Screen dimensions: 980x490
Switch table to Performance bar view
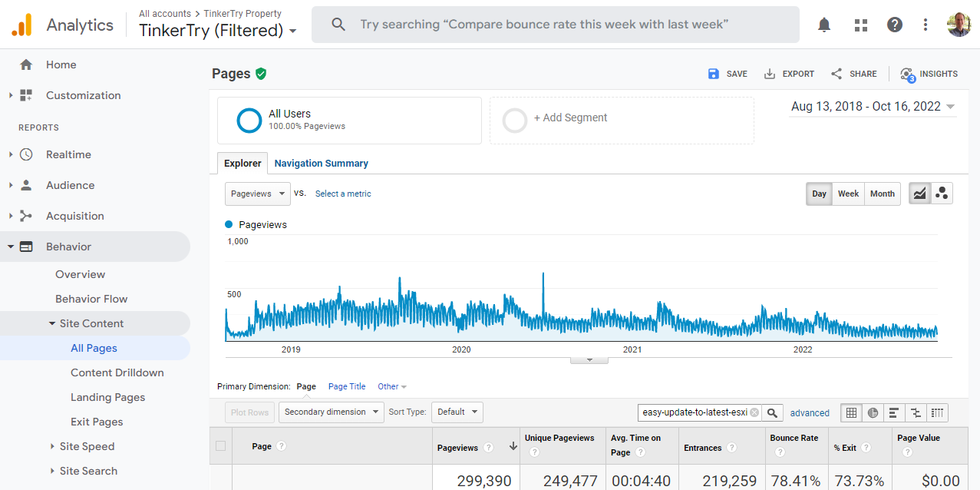894,412
